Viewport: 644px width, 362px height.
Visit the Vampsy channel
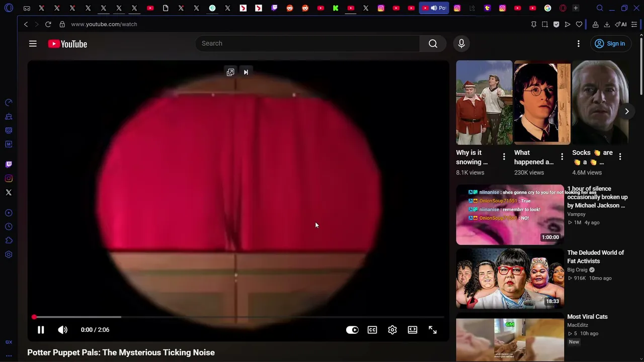point(577,214)
